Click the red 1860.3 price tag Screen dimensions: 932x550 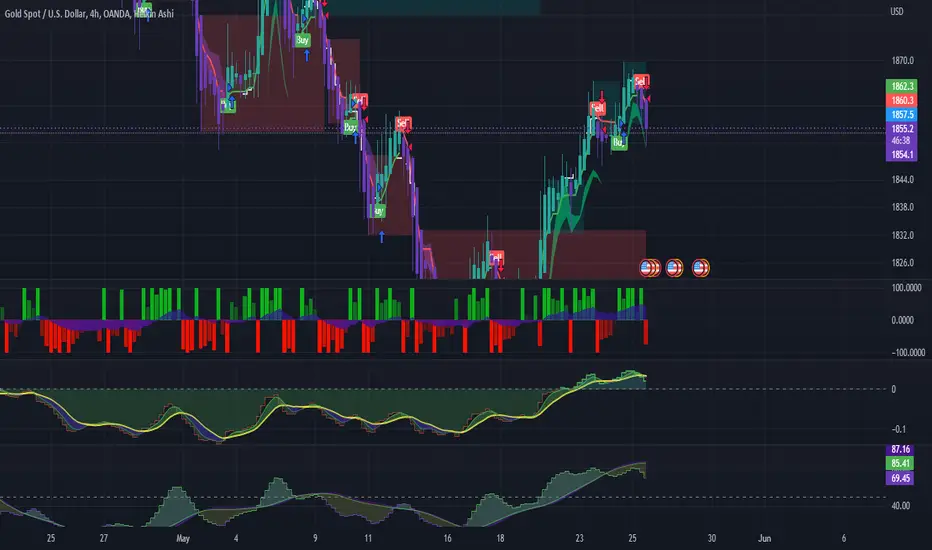(902, 100)
